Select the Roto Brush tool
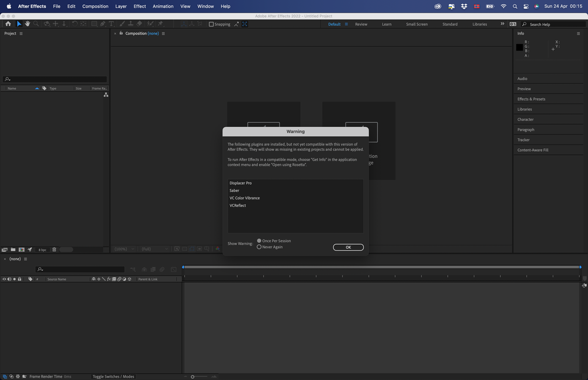The height and width of the screenshot is (380, 588). pos(150,24)
